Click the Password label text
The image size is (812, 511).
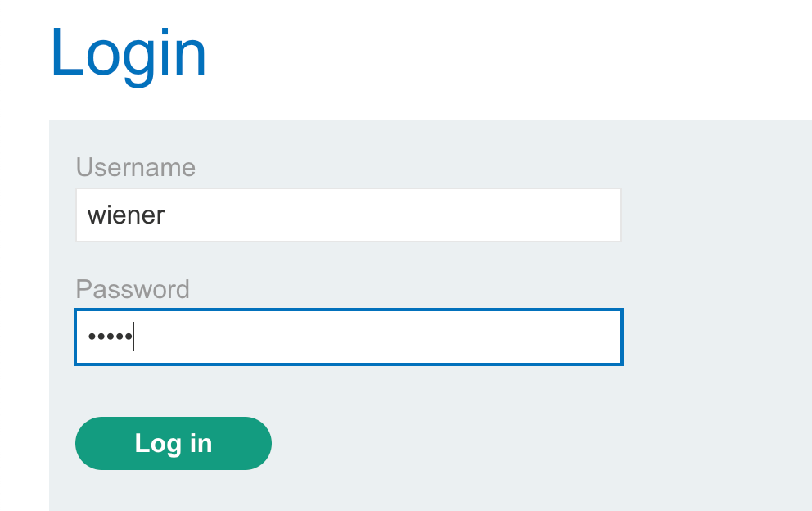tap(132, 289)
